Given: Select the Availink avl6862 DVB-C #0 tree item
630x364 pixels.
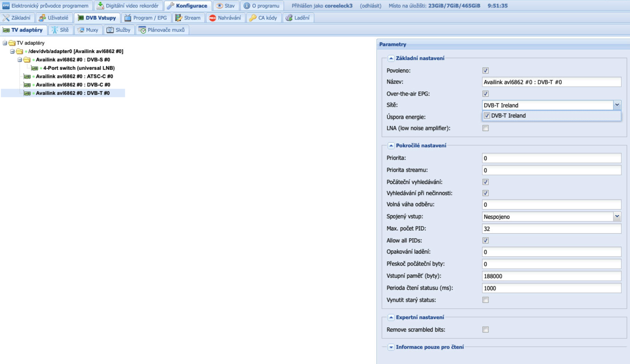Looking at the screenshot, I should pos(73,85).
